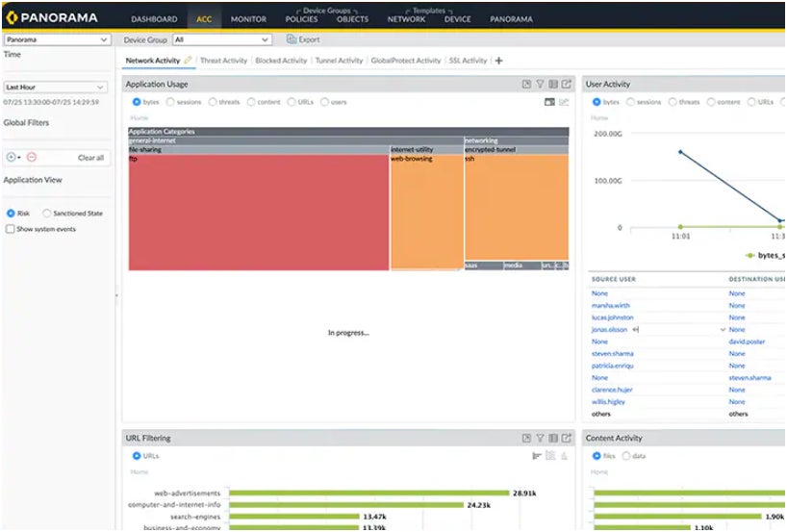787x532 pixels.
Task: Select stacked chart view in URL Filtering
Action: [x=550, y=456]
